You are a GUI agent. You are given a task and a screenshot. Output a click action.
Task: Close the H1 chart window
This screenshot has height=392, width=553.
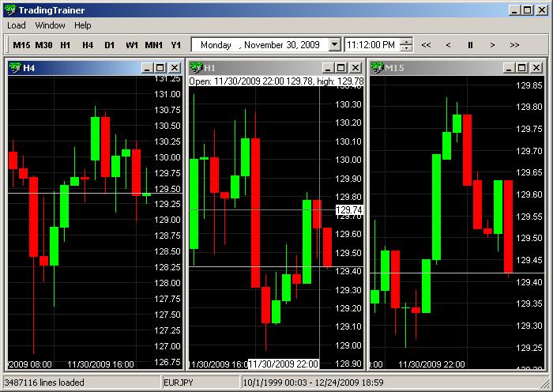[x=355, y=68]
